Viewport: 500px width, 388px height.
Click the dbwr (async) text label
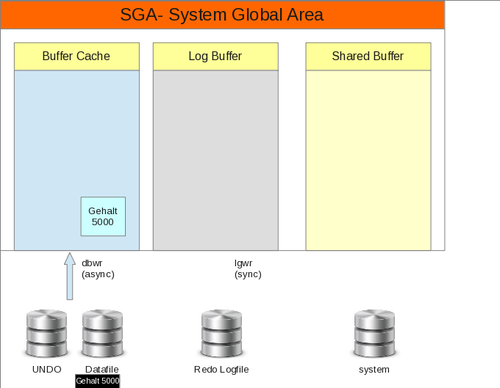coord(98,269)
